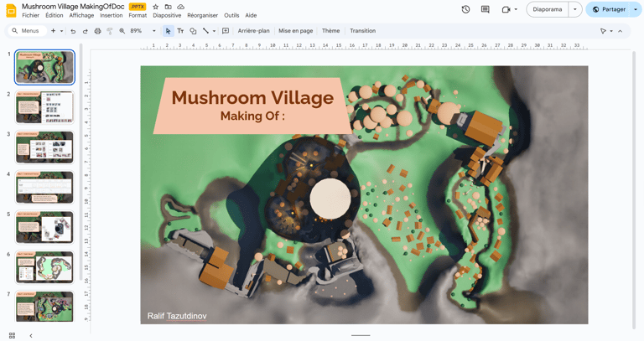The image size is (644, 341).
Task: Open the Aide menu
Action: 251,15
